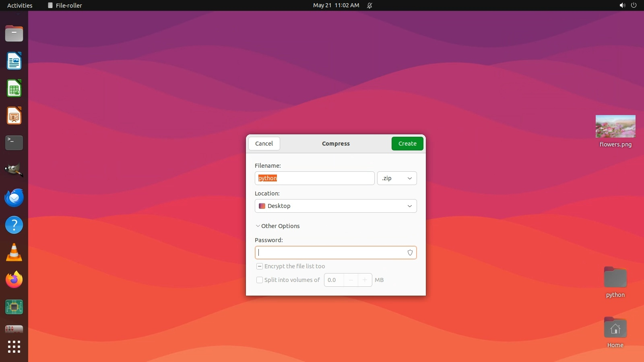Image resolution: width=644 pixels, height=362 pixels.
Task: Open Firefox from the dock
Action: click(x=14, y=280)
